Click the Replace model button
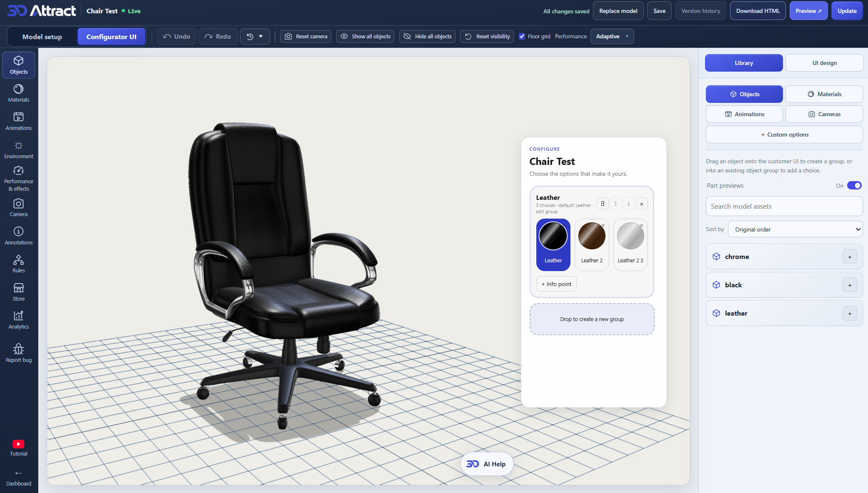 [618, 11]
